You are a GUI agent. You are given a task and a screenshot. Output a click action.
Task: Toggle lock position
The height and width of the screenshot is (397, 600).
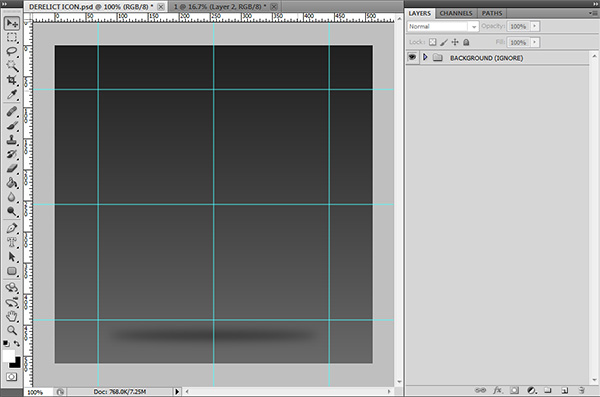tap(455, 42)
